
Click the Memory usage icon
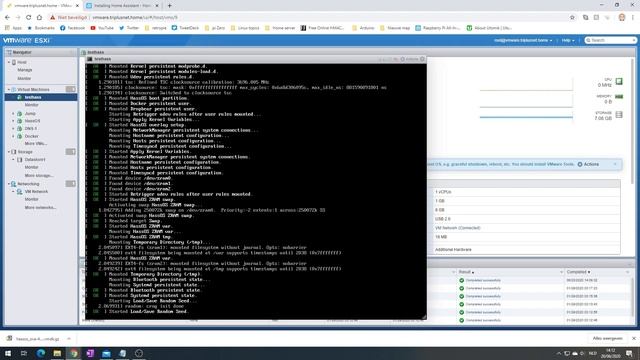click(619, 97)
